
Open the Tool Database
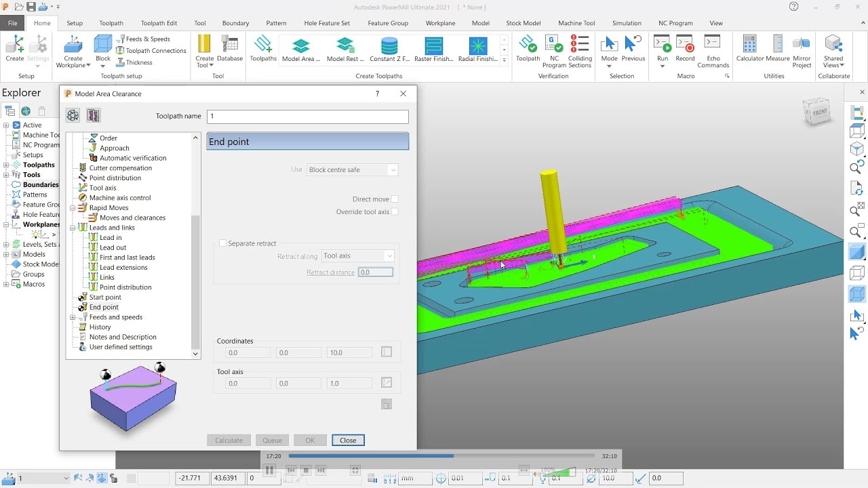[x=230, y=49]
